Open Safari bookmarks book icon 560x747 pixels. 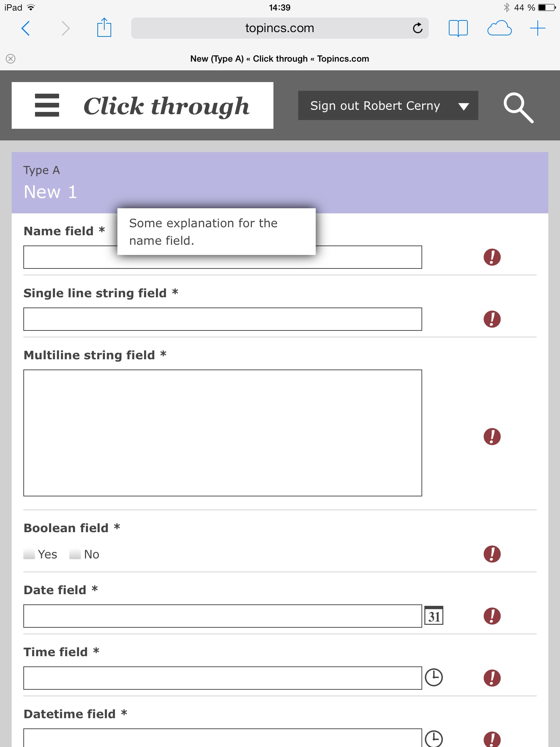click(x=458, y=28)
